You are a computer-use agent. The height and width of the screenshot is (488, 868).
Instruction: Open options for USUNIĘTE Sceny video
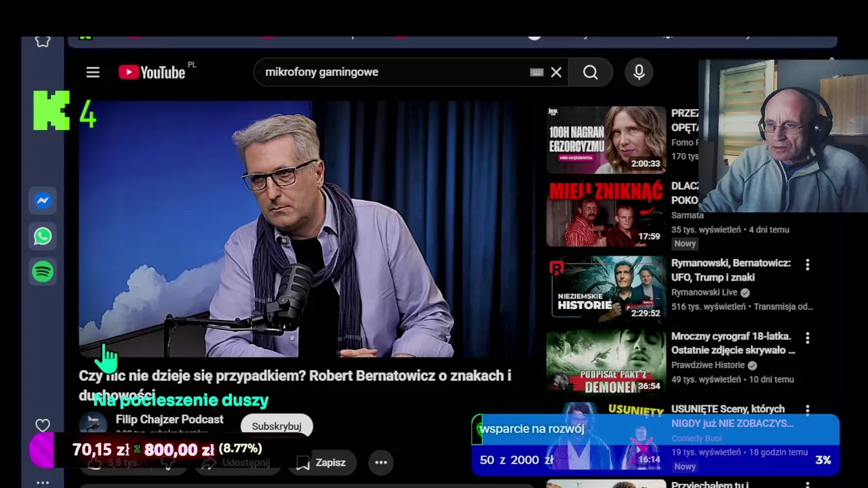[808, 410]
